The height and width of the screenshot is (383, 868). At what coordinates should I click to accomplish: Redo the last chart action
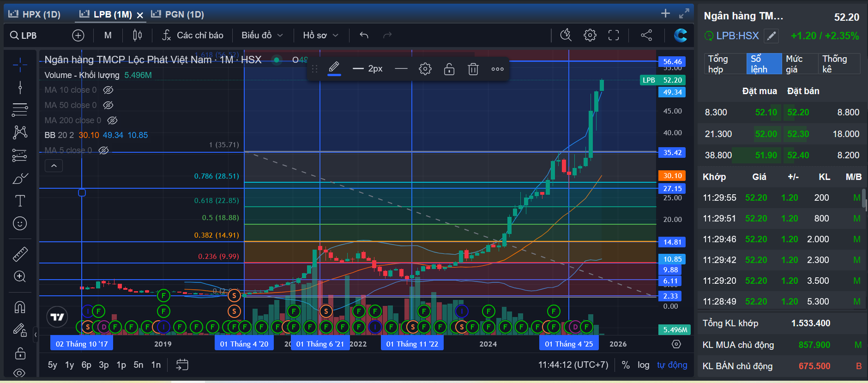(x=387, y=36)
